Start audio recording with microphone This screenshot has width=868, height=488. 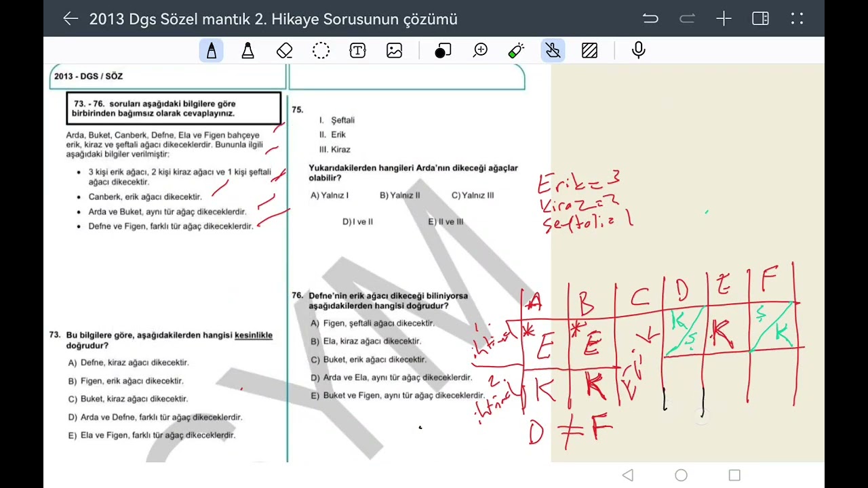[638, 50]
